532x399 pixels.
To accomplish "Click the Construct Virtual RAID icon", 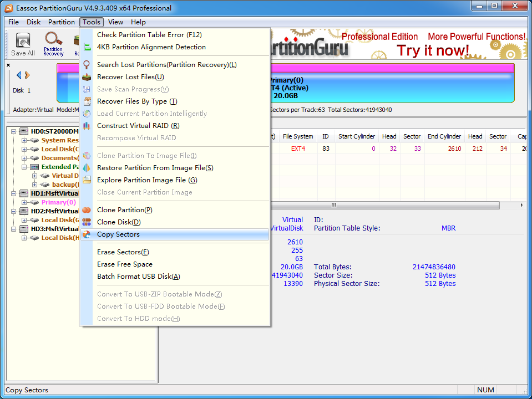I will coord(87,126).
